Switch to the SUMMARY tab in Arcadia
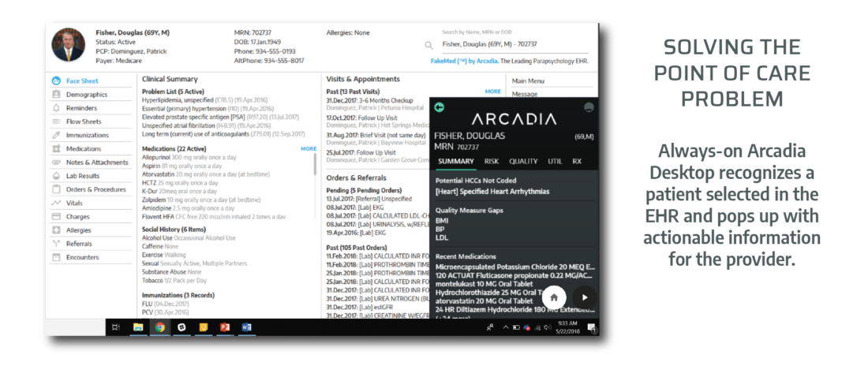Viewport: 868px width, 366px height. coord(455,162)
